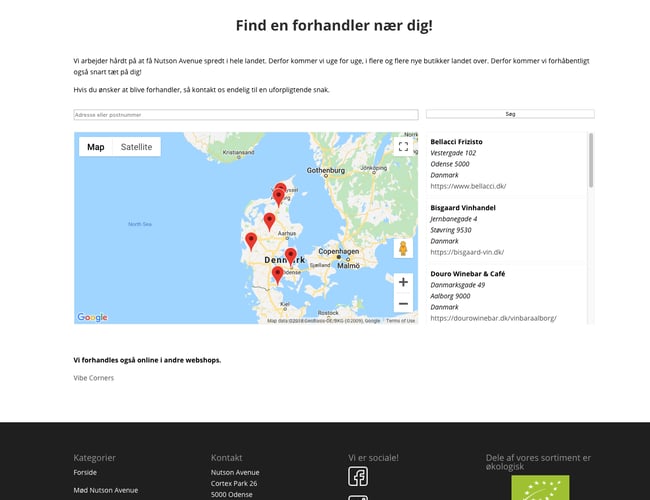The width and height of the screenshot is (650, 500).
Task: Switch map to Satellite view
Action: click(136, 147)
